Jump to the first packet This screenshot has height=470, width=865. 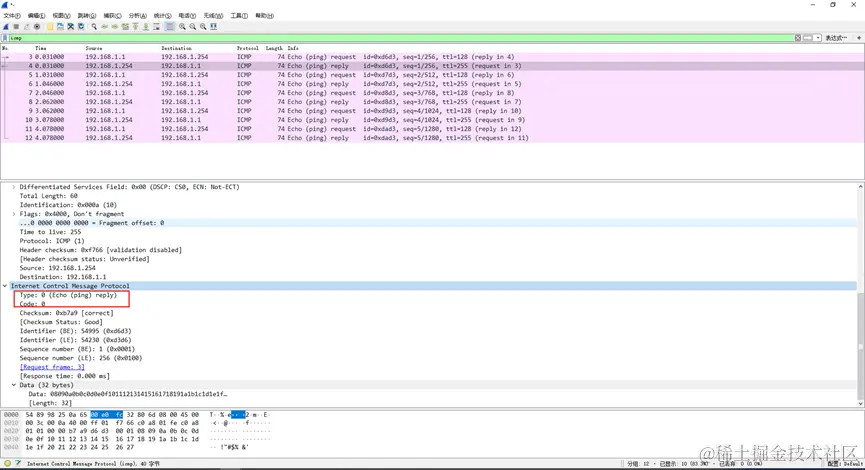pyautogui.click(x=136, y=26)
